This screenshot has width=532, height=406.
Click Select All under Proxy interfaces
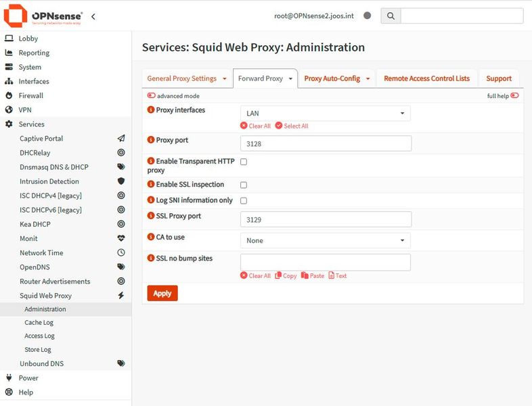[x=292, y=126]
